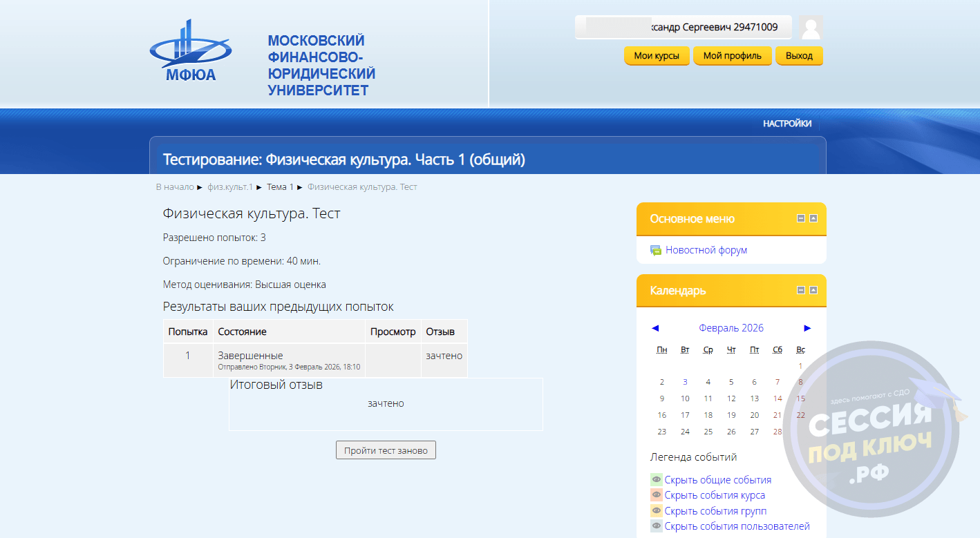This screenshot has width=980, height=538.
Task: Open the НАСТРОЙКИ settings menu
Action: (x=787, y=124)
